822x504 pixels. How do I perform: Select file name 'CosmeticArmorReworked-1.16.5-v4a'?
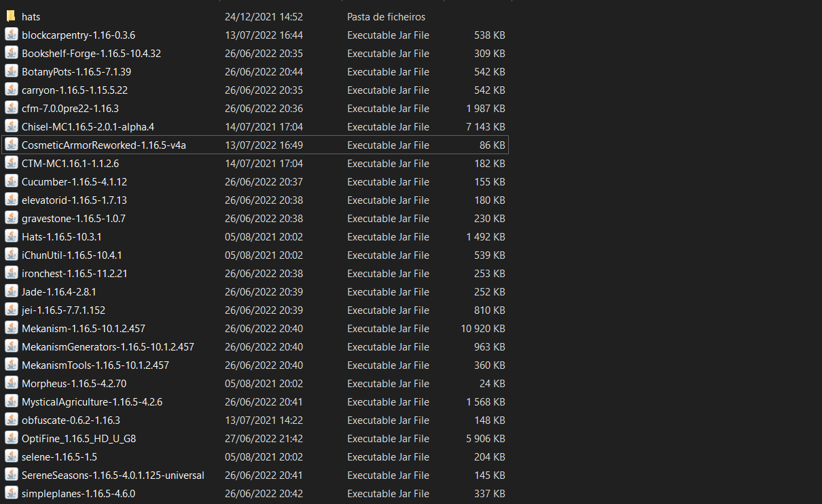(104, 145)
